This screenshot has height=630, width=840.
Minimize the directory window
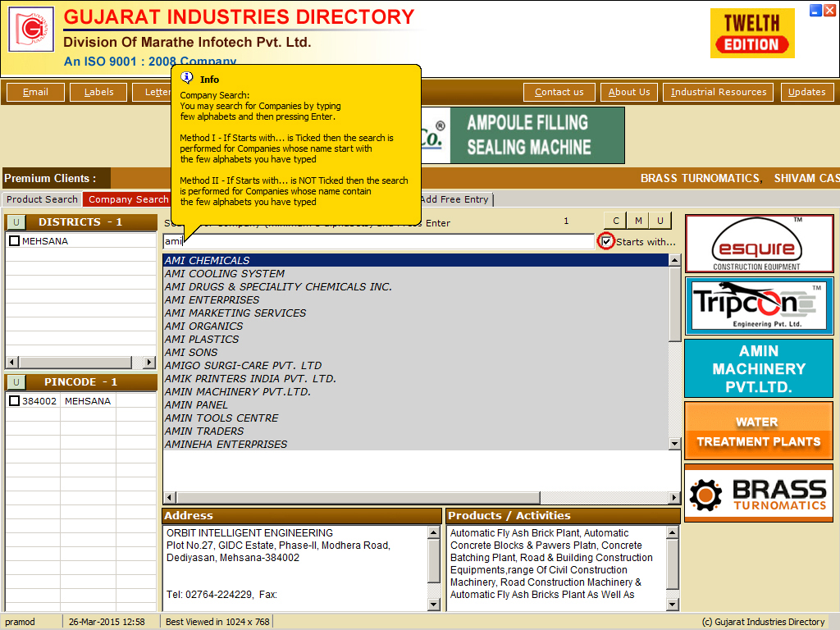pos(815,10)
